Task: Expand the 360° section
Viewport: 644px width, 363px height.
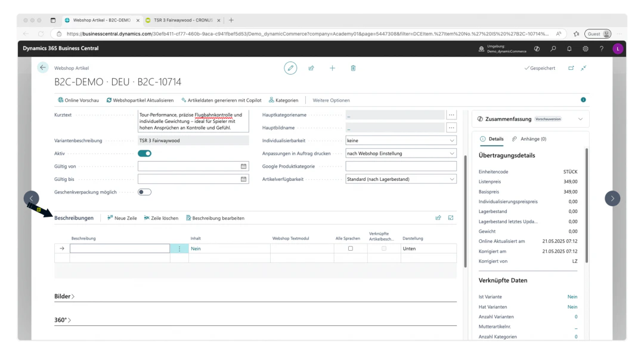Action: tap(63, 320)
